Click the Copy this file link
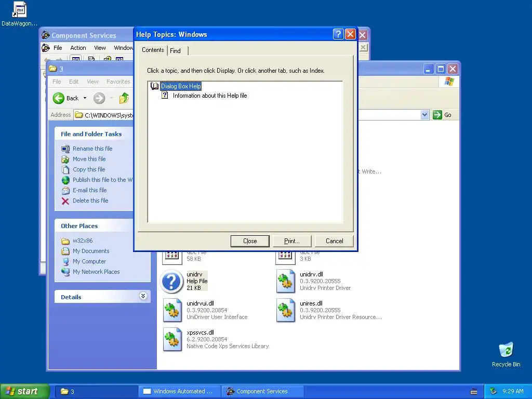The width and height of the screenshot is (532, 399). point(89,170)
